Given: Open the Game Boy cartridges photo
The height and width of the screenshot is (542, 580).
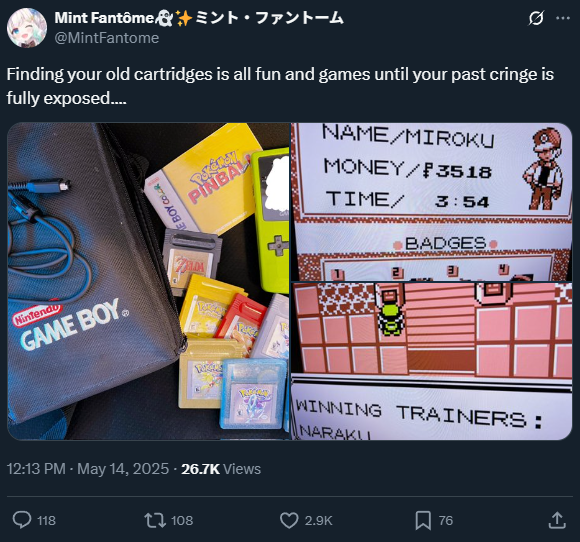Looking at the screenshot, I should (148, 281).
